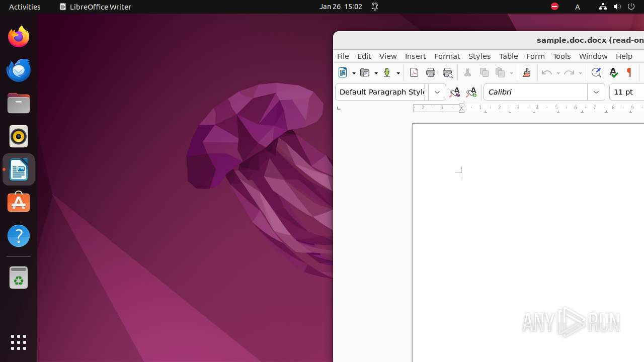
Task: Expand the Redo history dropdown
Action: tap(580, 73)
